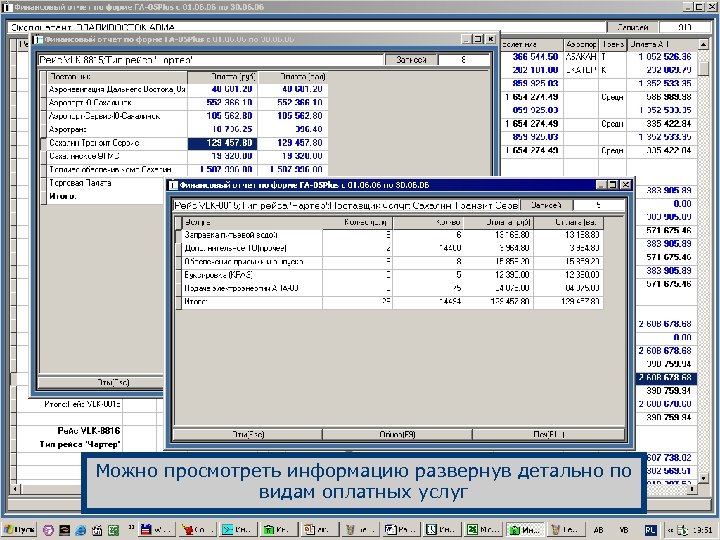Close the front report window
720x540 pixels.
tap(625, 185)
